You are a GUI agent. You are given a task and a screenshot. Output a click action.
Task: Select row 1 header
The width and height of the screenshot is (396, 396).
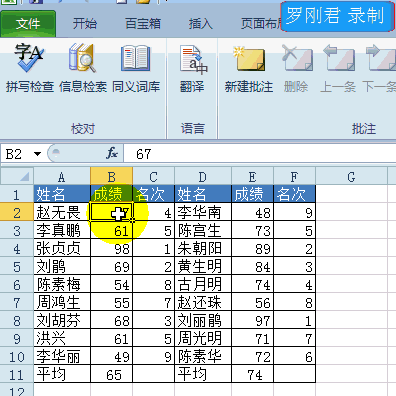tap(17, 194)
